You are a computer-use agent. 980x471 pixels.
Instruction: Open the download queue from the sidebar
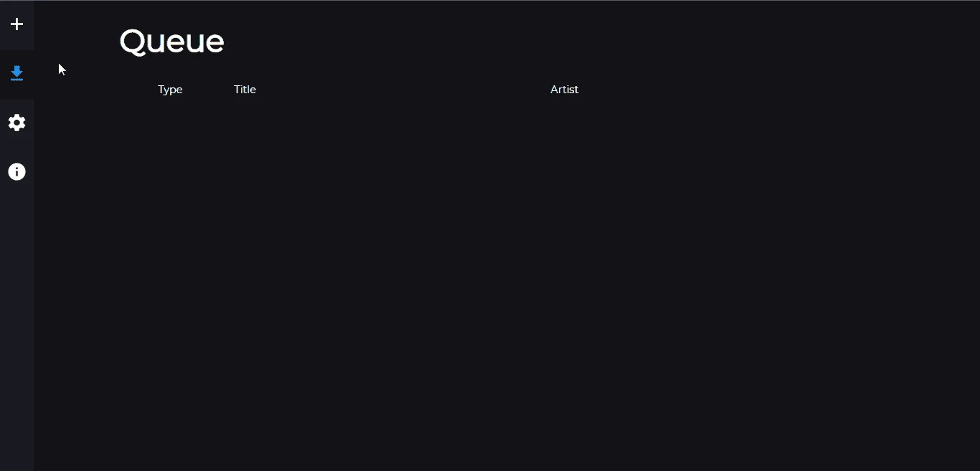pyautogui.click(x=17, y=73)
